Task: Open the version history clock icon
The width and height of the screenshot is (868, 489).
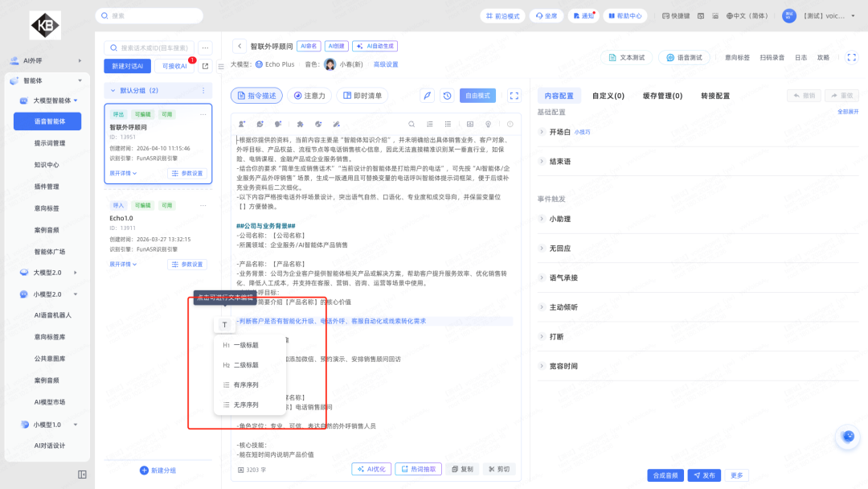Action: [x=447, y=96]
